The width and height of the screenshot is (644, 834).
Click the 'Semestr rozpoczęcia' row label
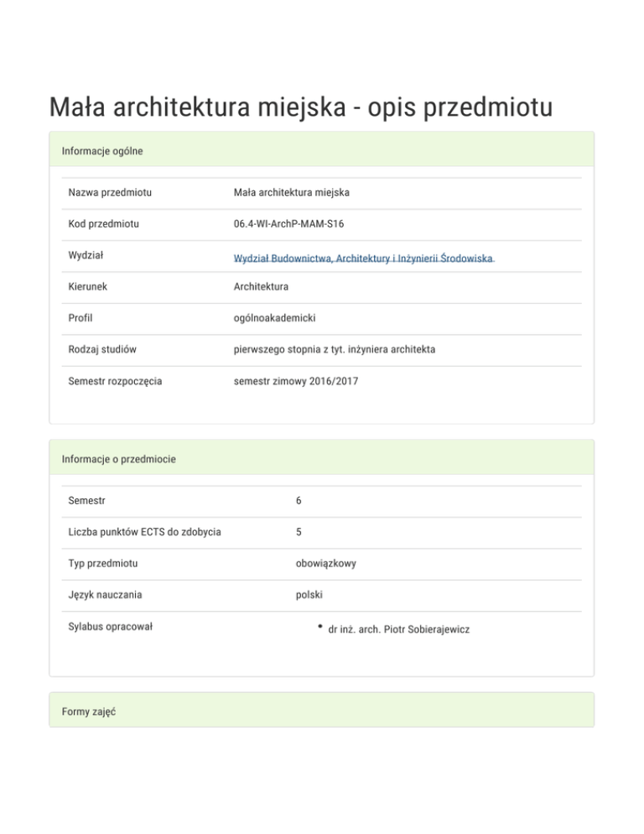pos(116,381)
